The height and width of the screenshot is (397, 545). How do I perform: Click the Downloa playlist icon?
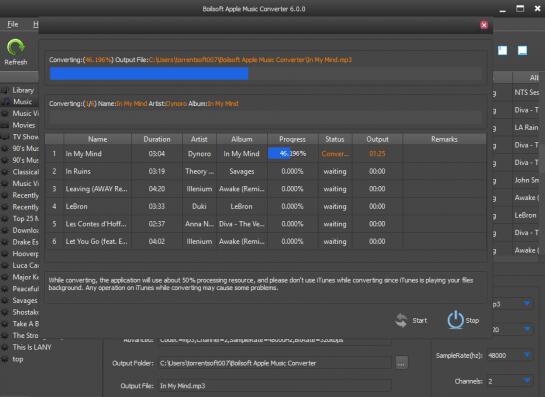point(5,230)
